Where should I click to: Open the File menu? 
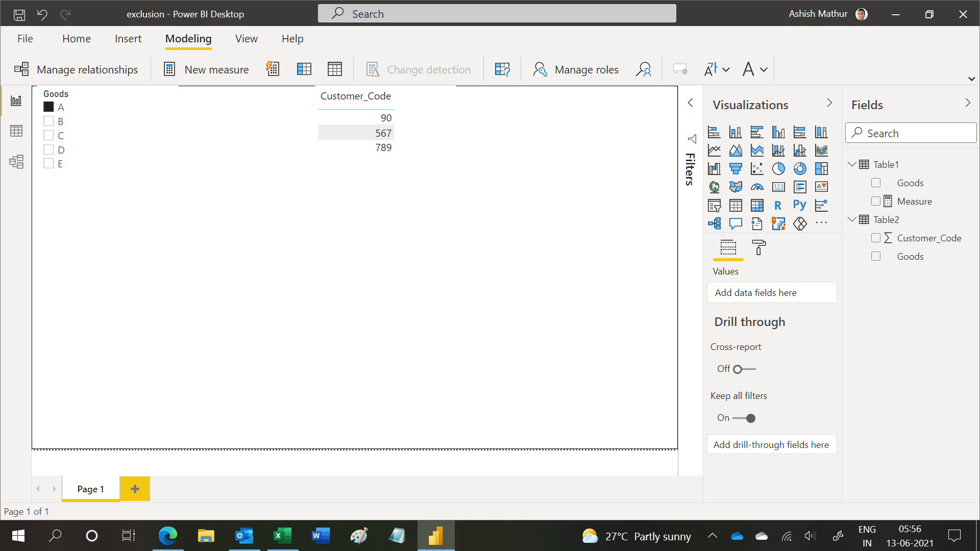(25, 39)
